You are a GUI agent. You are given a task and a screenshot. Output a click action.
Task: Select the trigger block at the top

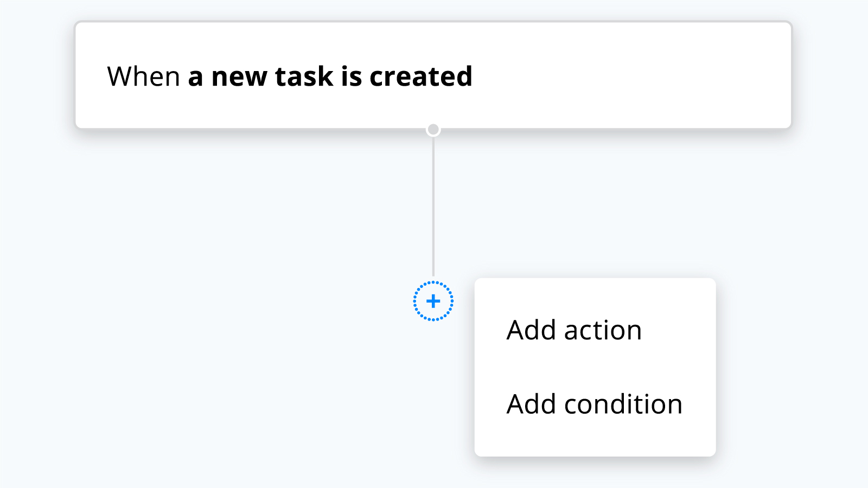click(433, 75)
